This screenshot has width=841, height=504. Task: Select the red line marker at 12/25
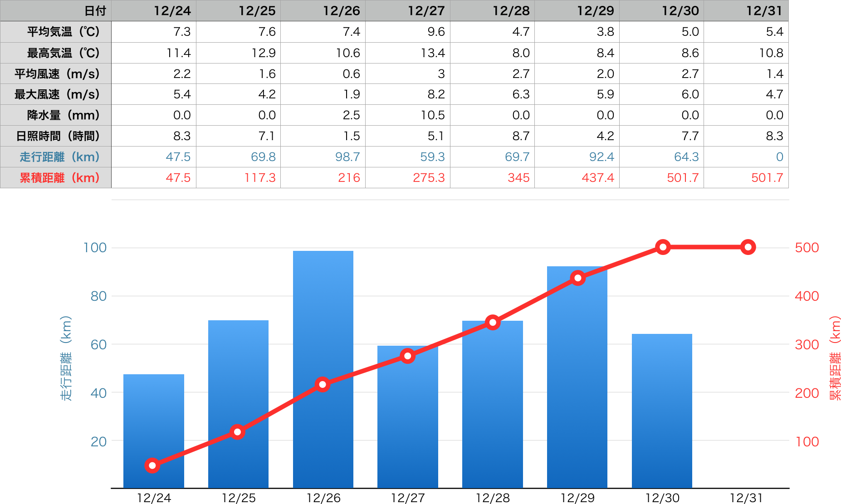(x=237, y=432)
